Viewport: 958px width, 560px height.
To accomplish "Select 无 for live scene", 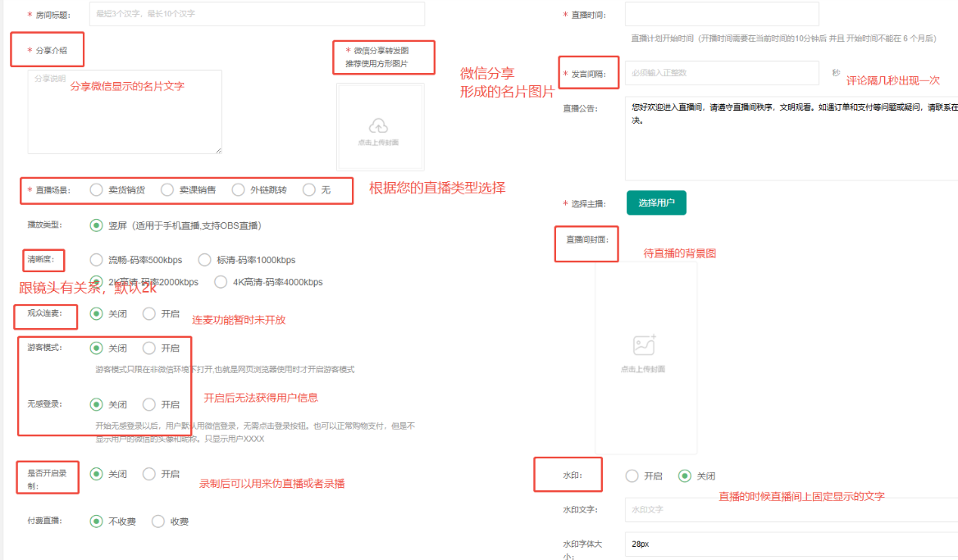I will (309, 189).
